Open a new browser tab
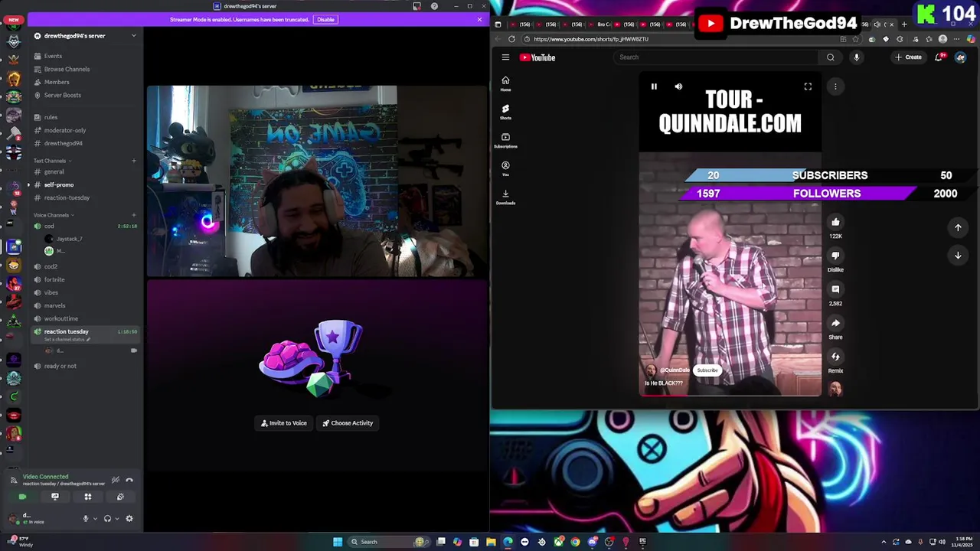 [x=904, y=24]
